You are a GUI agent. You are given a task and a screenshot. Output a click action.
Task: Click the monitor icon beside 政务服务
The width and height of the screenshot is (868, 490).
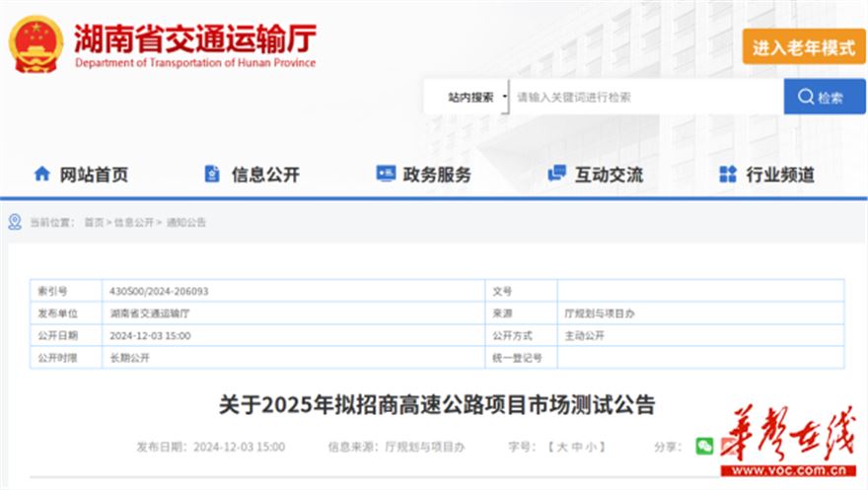(x=386, y=175)
